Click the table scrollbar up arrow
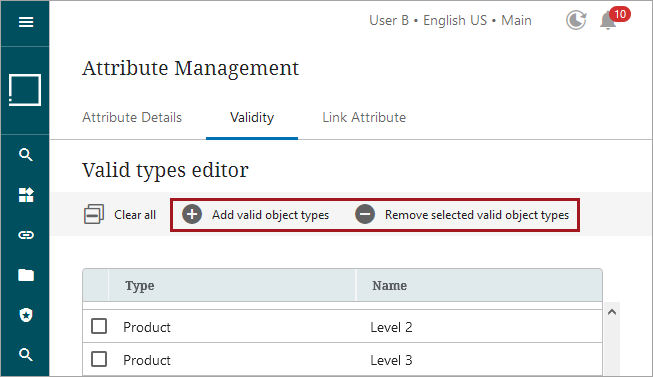Viewport: 653px width, 377px height. tap(612, 312)
